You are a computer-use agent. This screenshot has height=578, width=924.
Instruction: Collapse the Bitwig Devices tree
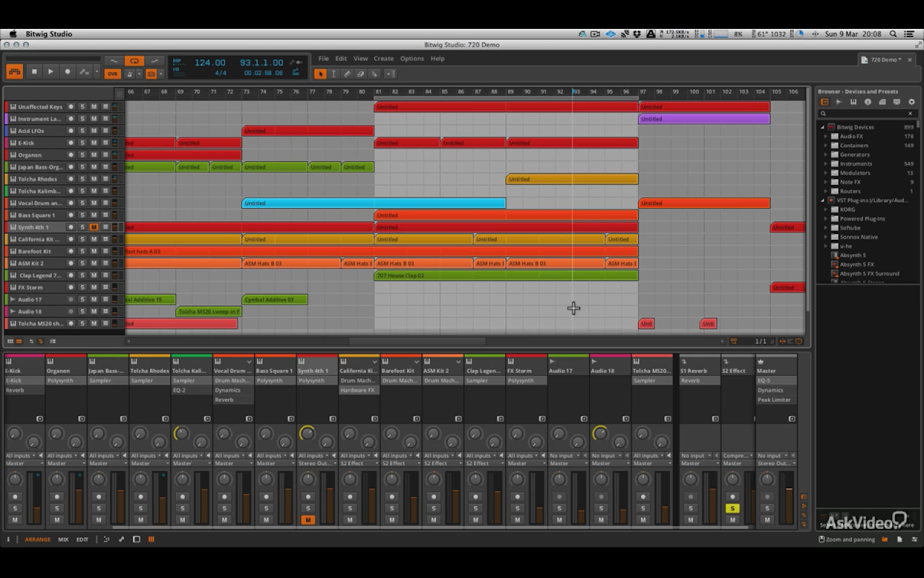coord(822,127)
